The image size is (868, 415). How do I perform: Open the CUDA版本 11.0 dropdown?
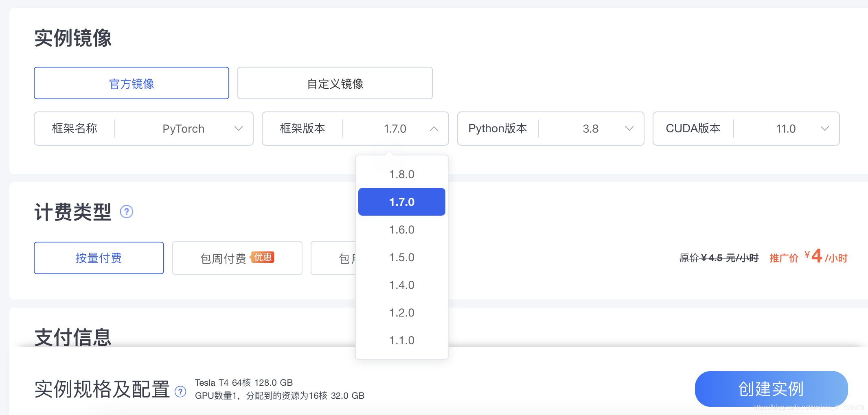pyautogui.click(x=746, y=129)
